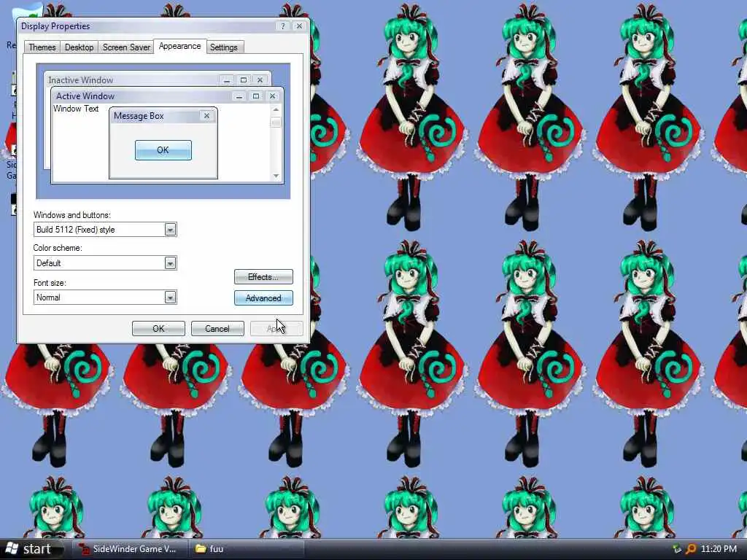Open the Desktop tab

[79, 47]
